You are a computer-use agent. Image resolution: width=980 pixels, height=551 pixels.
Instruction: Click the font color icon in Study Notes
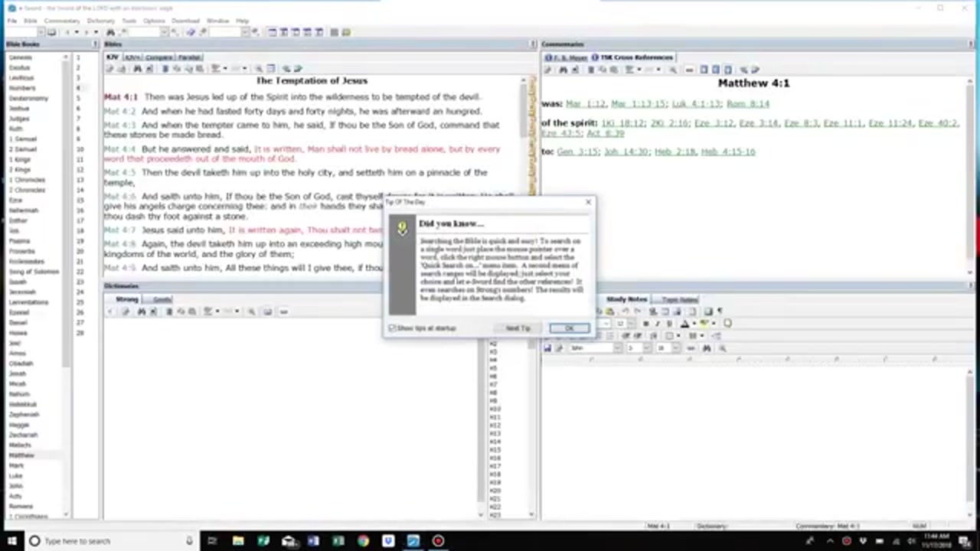coord(684,324)
